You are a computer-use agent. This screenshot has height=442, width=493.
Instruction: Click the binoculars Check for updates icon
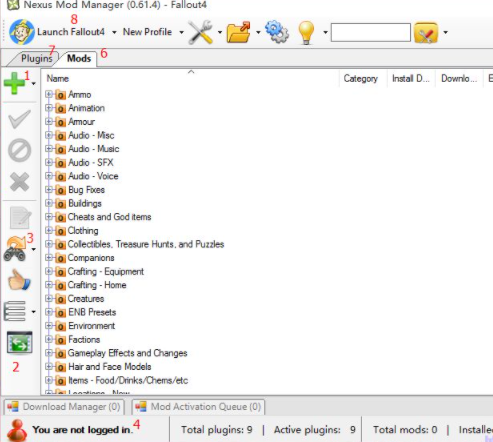(x=15, y=249)
